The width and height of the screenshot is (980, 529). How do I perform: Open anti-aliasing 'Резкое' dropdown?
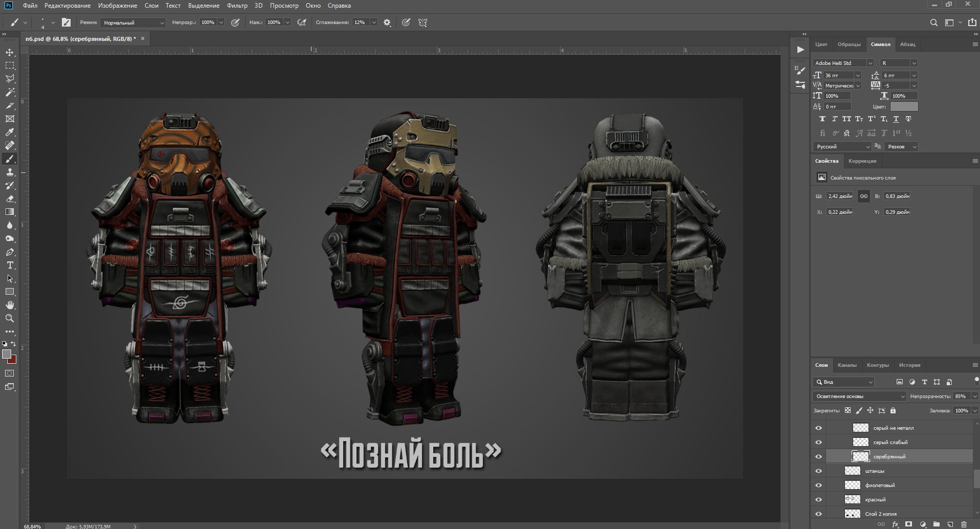pos(902,146)
